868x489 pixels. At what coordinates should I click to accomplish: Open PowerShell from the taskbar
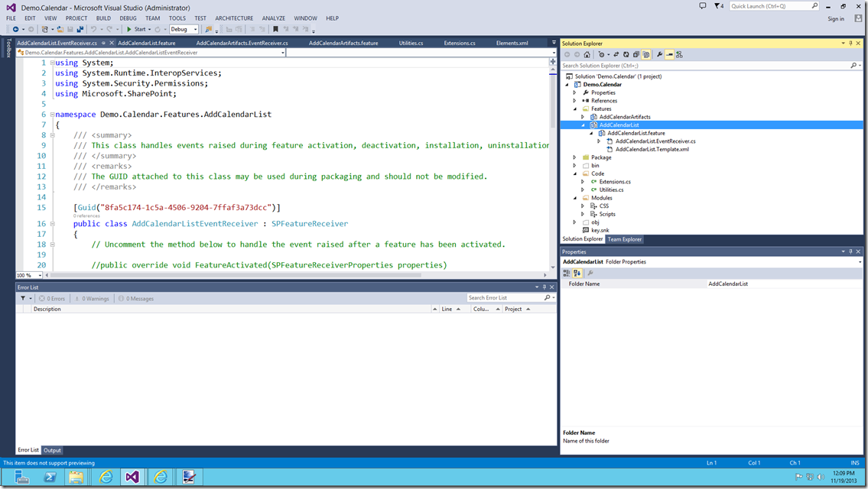tap(50, 477)
